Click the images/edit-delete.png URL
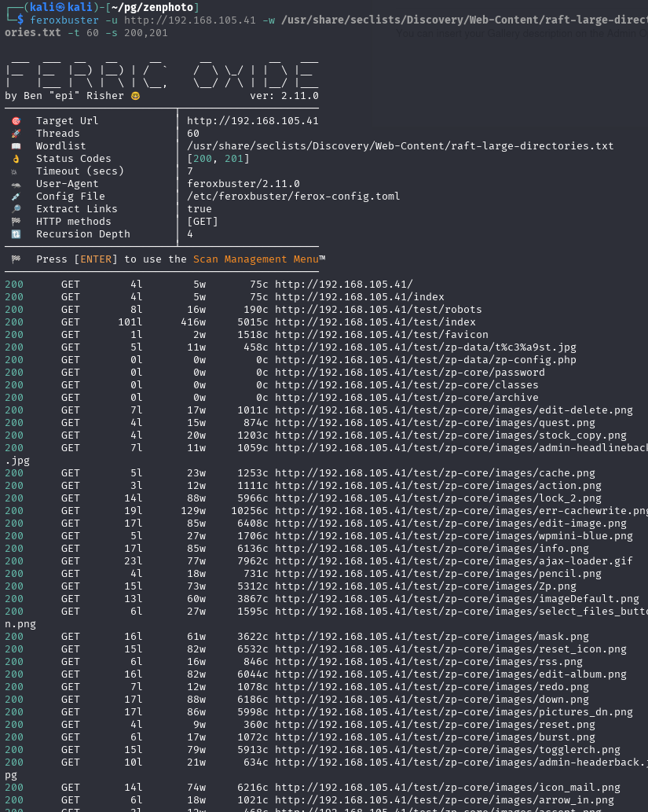The image size is (648, 812). [x=454, y=410]
